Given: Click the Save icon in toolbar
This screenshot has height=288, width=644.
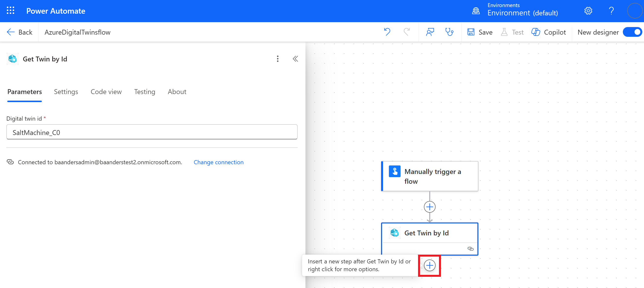Looking at the screenshot, I should (472, 32).
